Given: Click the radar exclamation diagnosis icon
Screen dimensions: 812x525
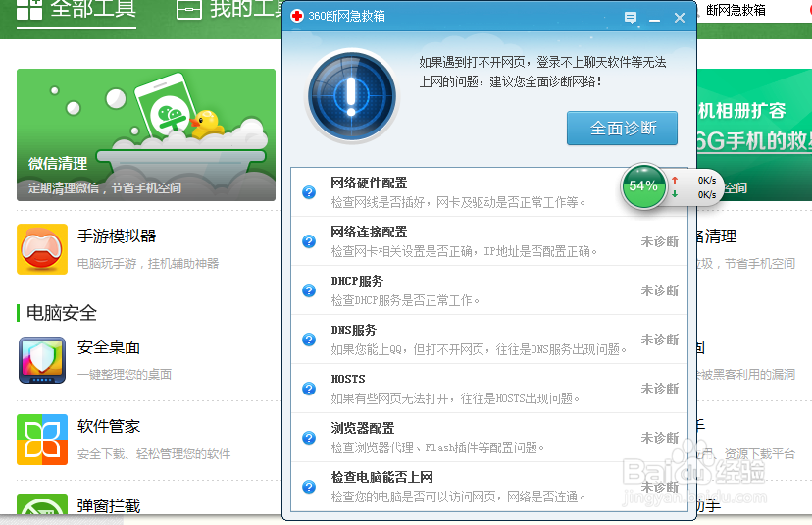Looking at the screenshot, I should pyautogui.click(x=352, y=96).
